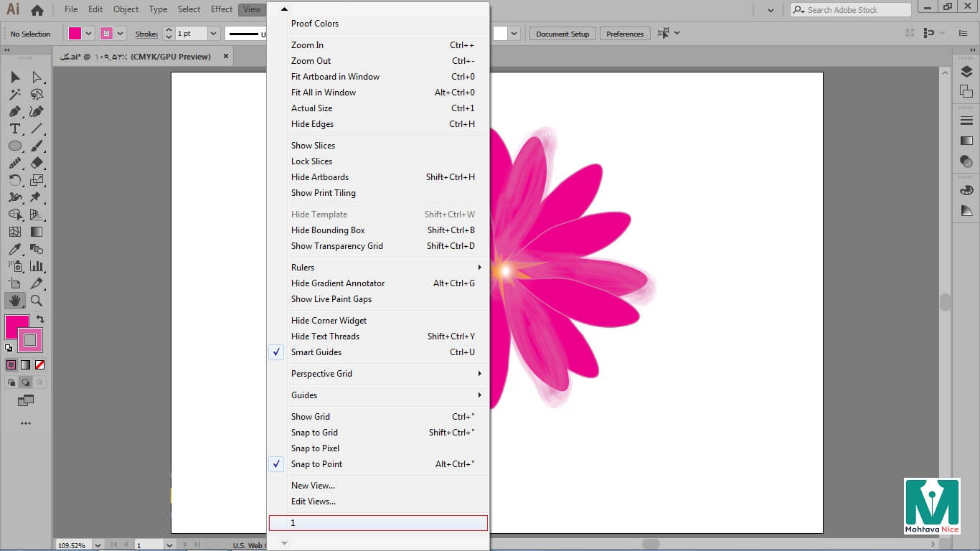Select the Magic Wand tool
980x551 pixels.
[x=14, y=95]
